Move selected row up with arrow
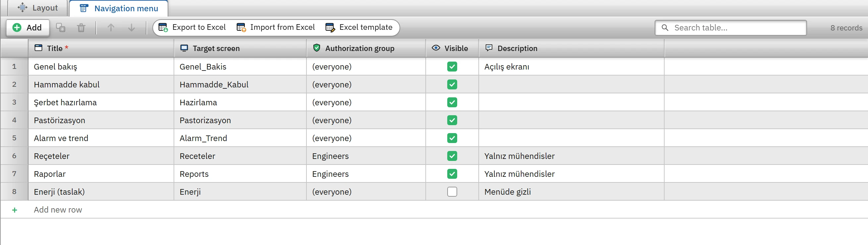 (111, 27)
